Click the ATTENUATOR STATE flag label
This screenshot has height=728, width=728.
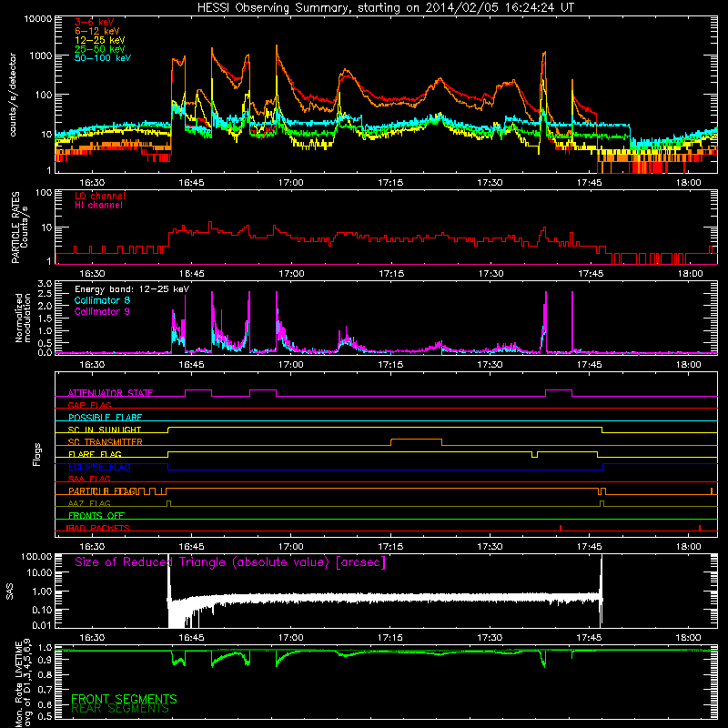(110, 393)
